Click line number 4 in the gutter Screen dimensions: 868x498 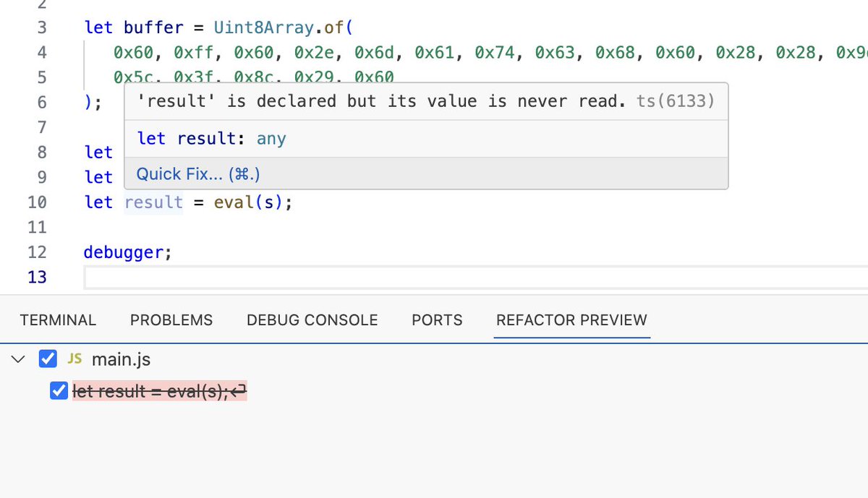pyautogui.click(x=42, y=52)
